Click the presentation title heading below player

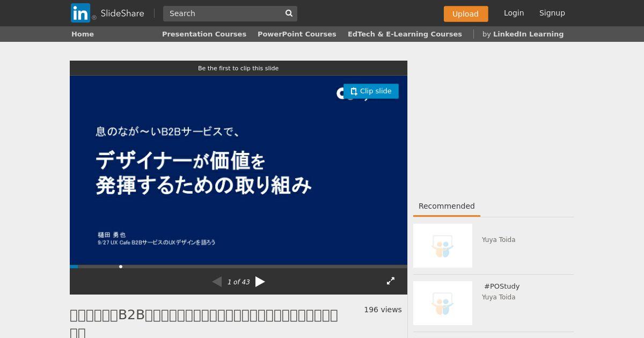pos(204,323)
